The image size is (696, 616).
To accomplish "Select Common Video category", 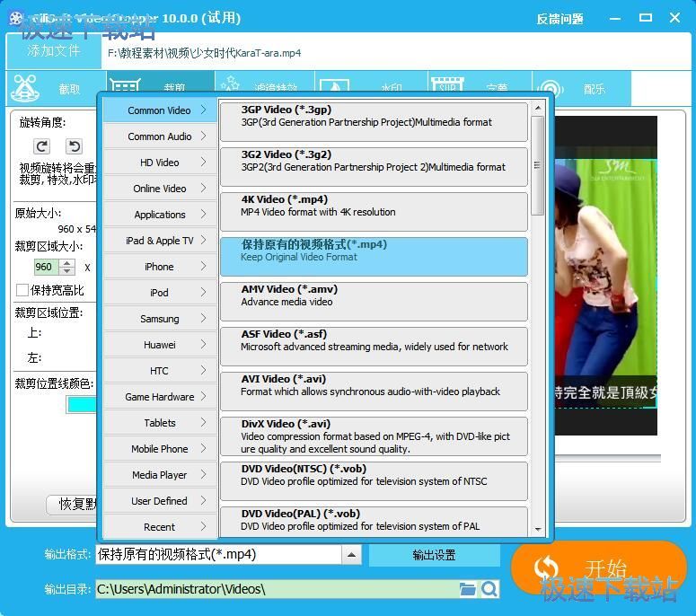I will pos(160,110).
